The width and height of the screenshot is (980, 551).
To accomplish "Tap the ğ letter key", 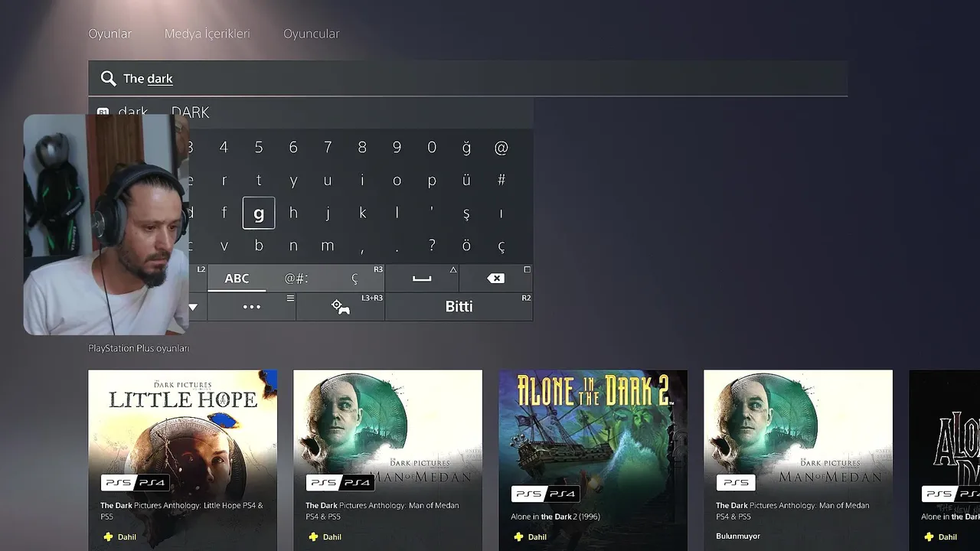I will (x=466, y=148).
